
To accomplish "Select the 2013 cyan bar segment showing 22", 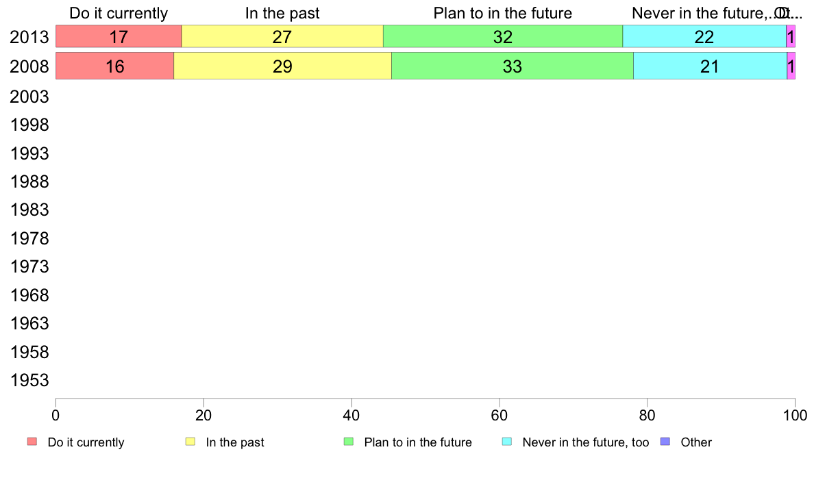I will (704, 36).
